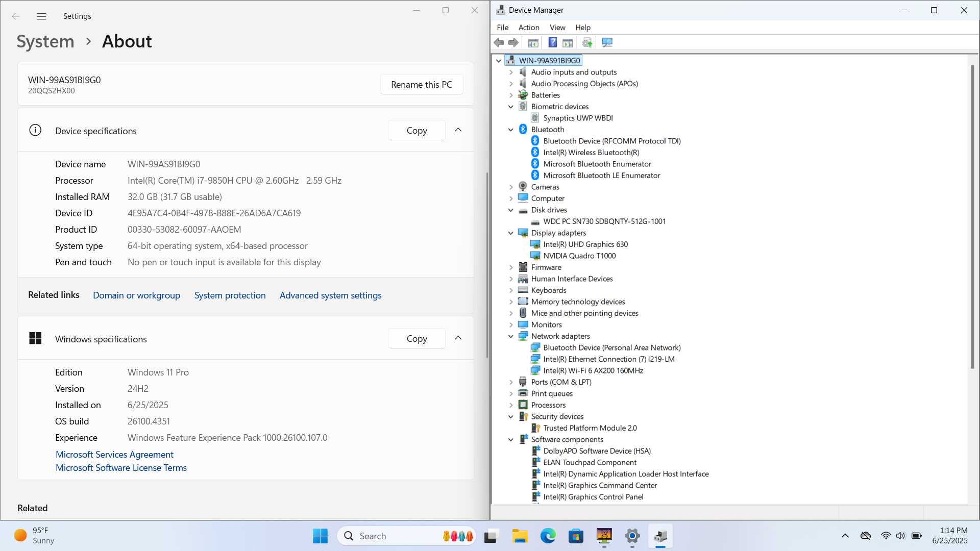This screenshot has width=980, height=551.
Task: Click the Wi-Fi icon in system tray
Action: (x=886, y=536)
